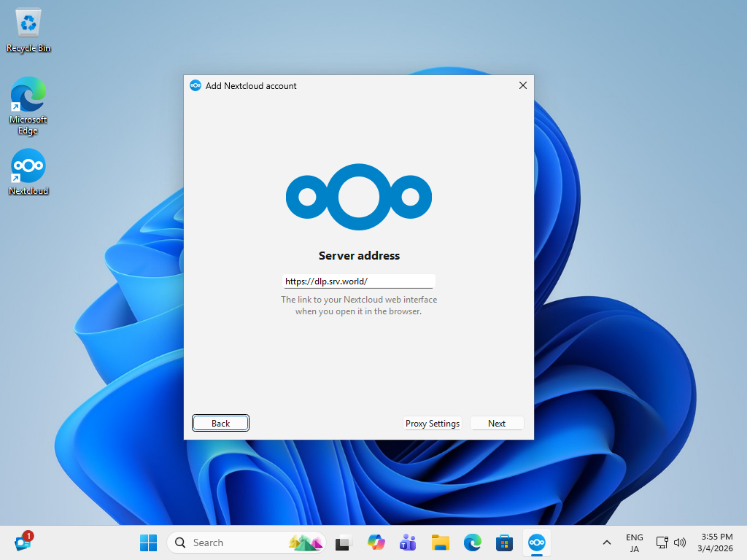Click the Nextcloud icon in the dialog title bar
Image resolution: width=747 pixels, height=560 pixels.
196,86
